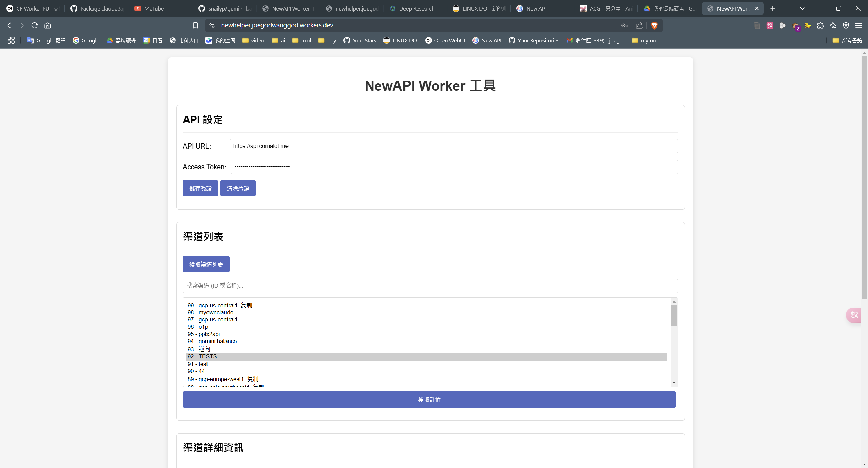Bookmark this page with the bookmark icon

[195, 25]
